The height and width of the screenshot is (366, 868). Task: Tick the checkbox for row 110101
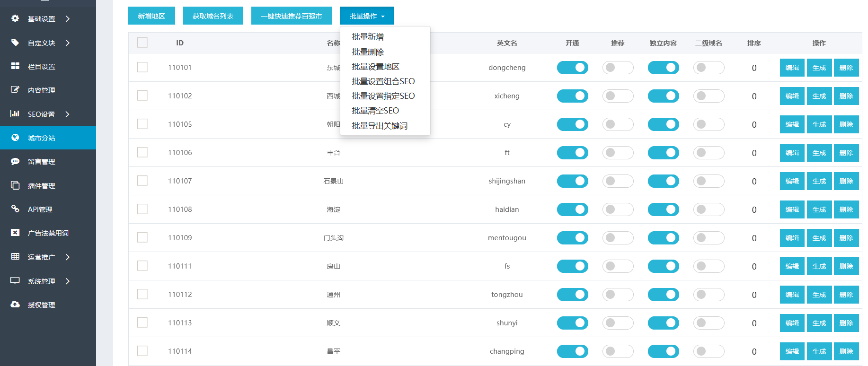click(142, 67)
